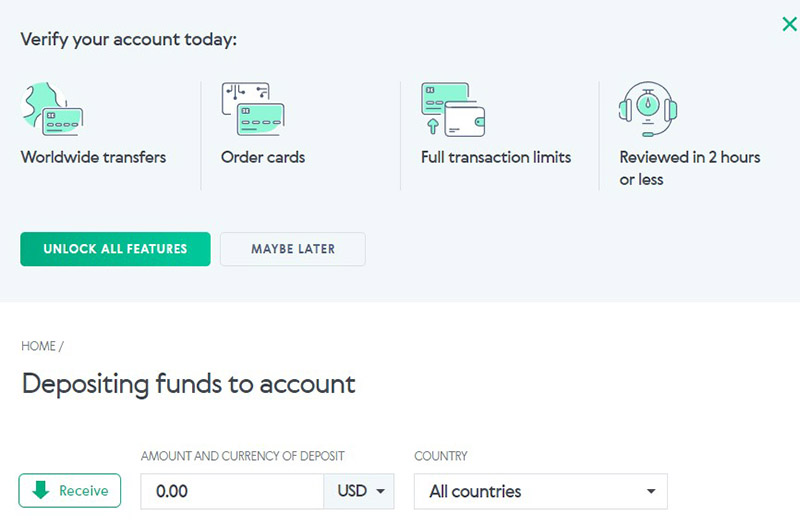Go to HOME via breadcrumb link
The height and width of the screenshot is (527, 800).
[38, 346]
